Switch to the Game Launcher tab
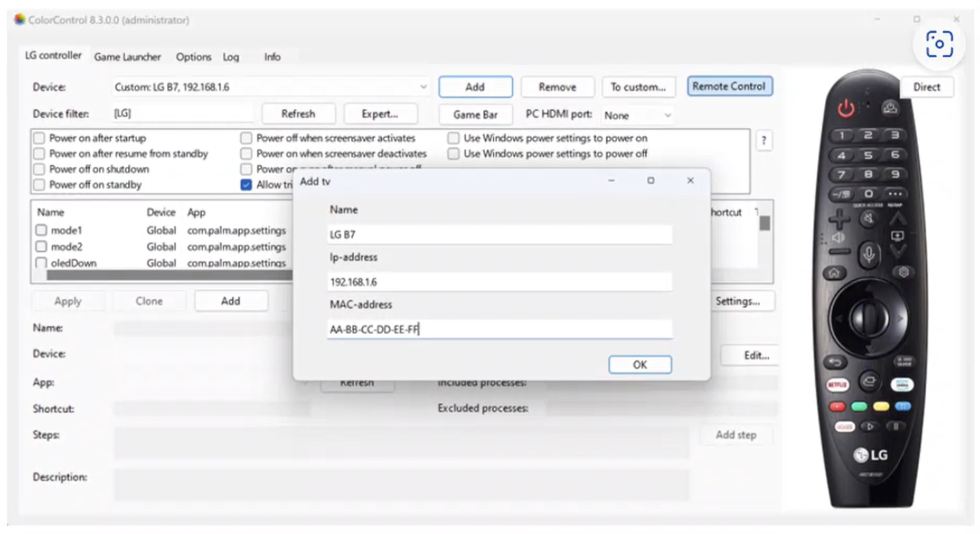Image resolution: width=980 pixels, height=534 pixels. coord(127,57)
